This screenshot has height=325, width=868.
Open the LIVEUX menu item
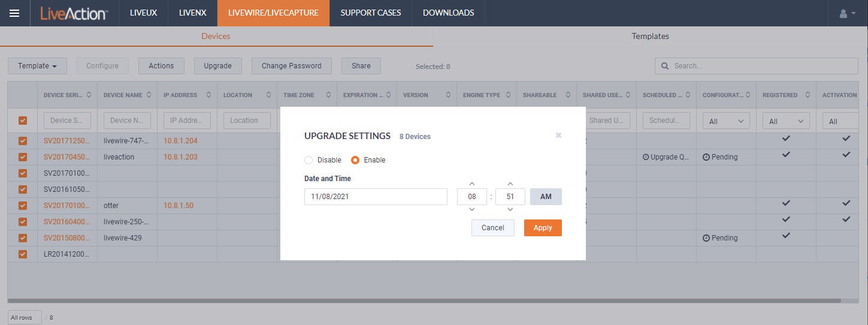click(x=143, y=13)
